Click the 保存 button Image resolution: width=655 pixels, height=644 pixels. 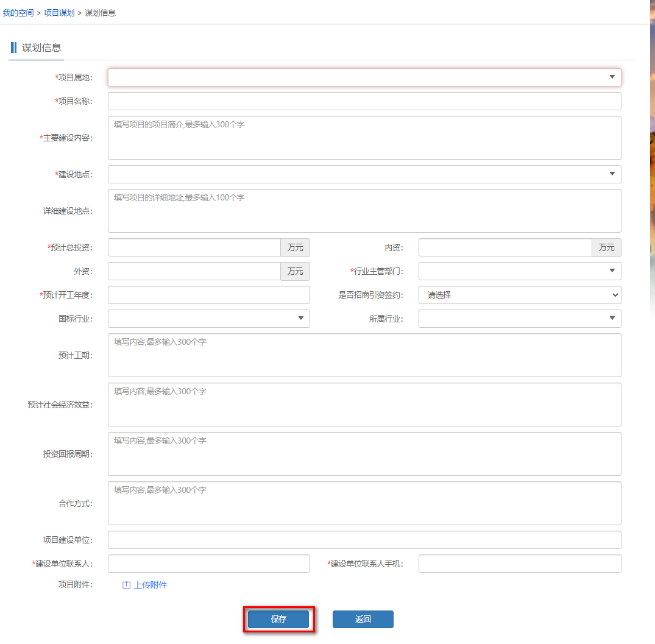point(278,619)
